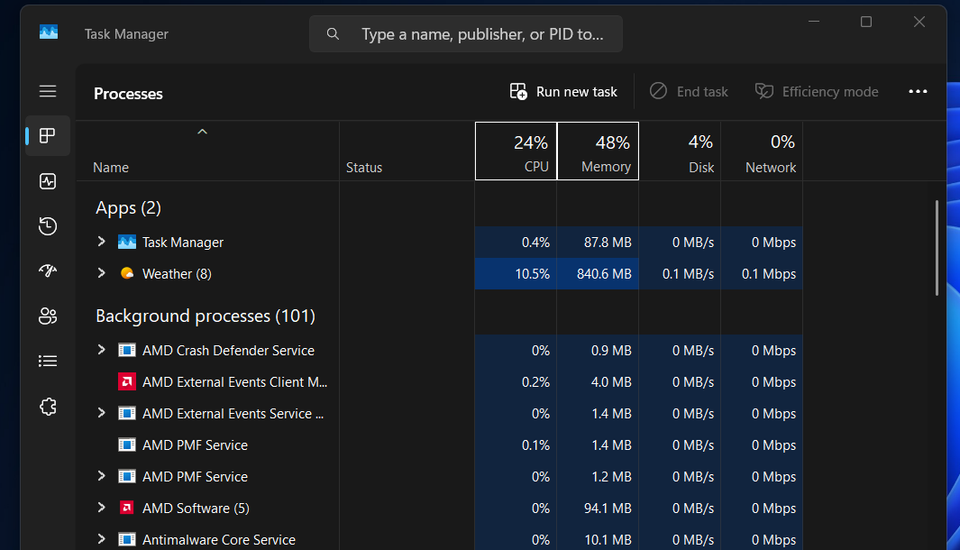Image resolution: width=960 pixels, height=550 pixels.
Task: Expand AMD External Events Service row
Action: coord(102,413)
